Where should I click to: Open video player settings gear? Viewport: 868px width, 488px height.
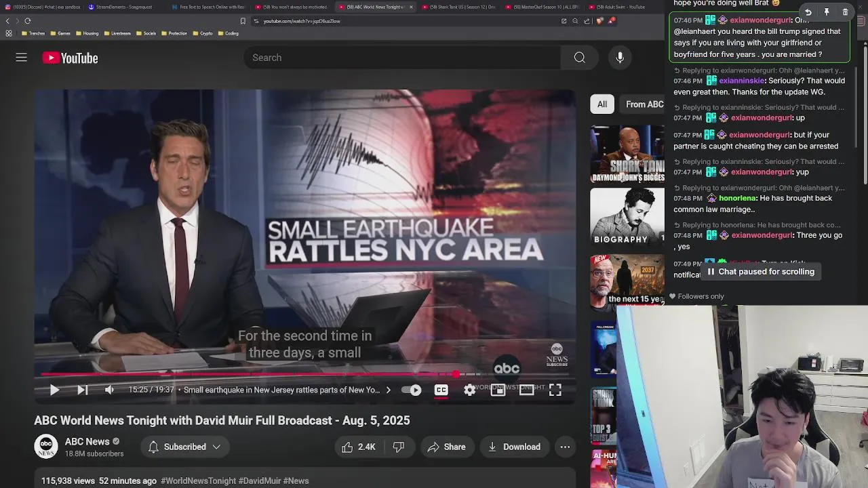click(x=469, y=390)
